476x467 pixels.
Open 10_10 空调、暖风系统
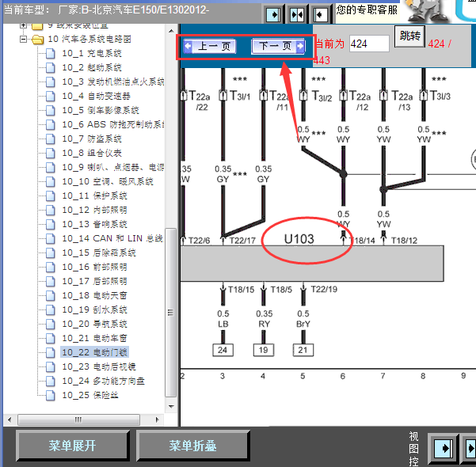(x=108, y=181)
